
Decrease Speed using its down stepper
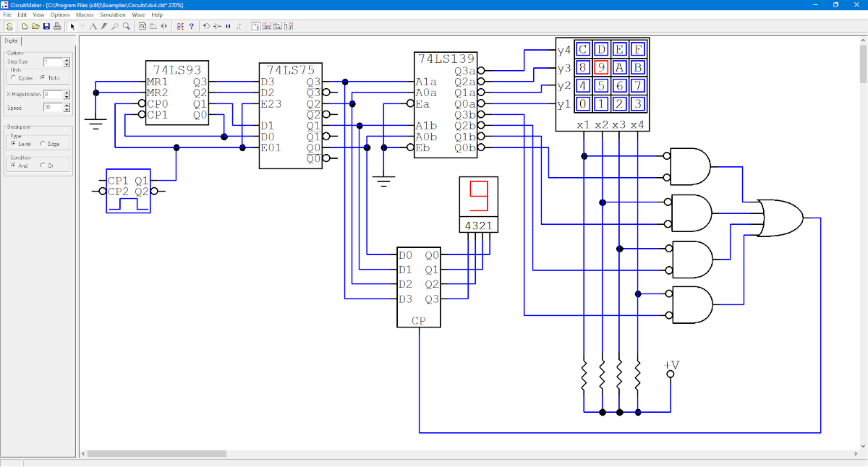66,110
